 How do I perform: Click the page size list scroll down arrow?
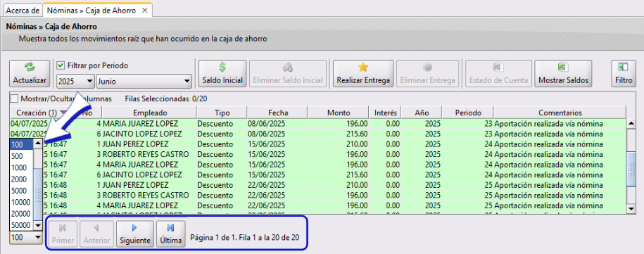coord(38,225)
